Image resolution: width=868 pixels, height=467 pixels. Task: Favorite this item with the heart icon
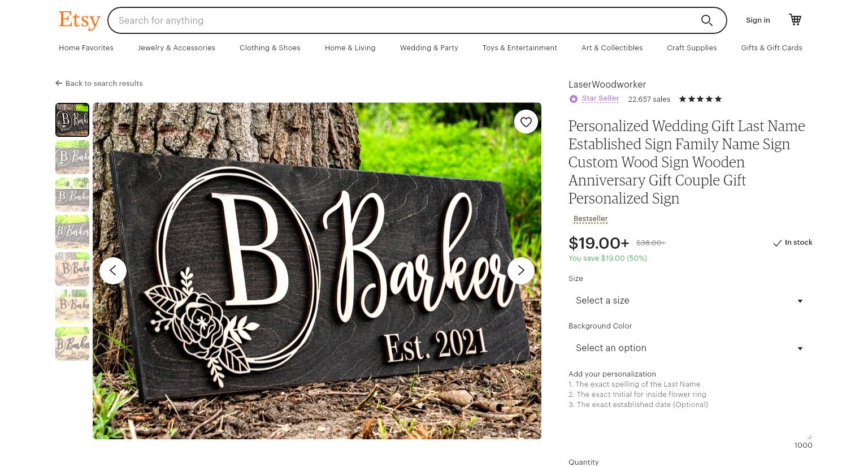[526, 122]
